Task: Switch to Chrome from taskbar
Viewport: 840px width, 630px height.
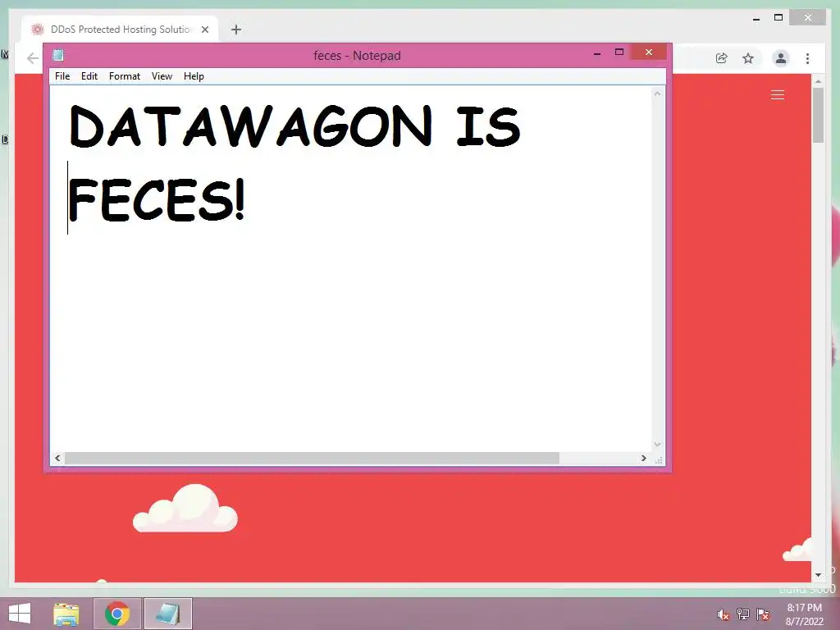Action: tap(116, 614)
